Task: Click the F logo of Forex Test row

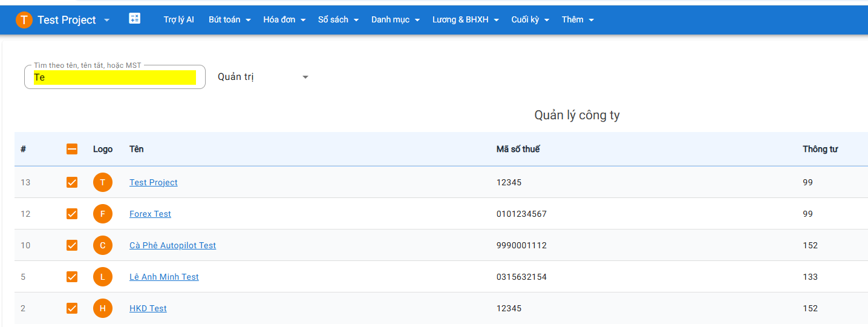Action: coord(103,214)
